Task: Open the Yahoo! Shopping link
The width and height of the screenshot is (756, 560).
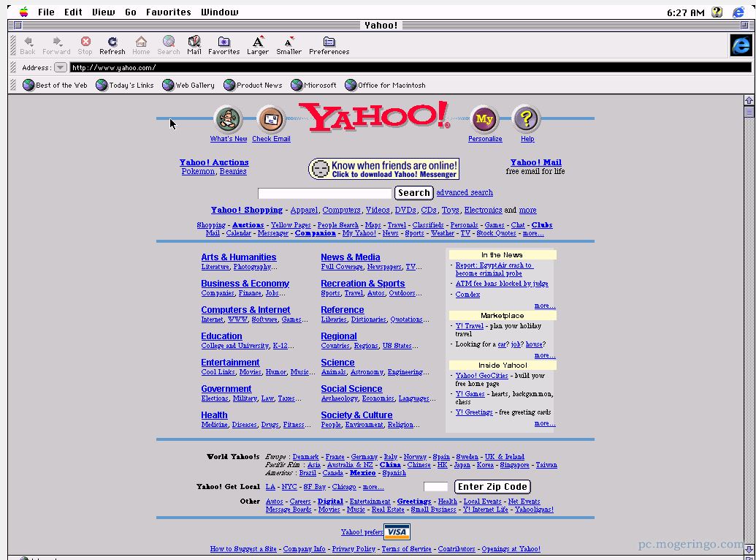Action: pyautogui.click(x=246, y=210)
